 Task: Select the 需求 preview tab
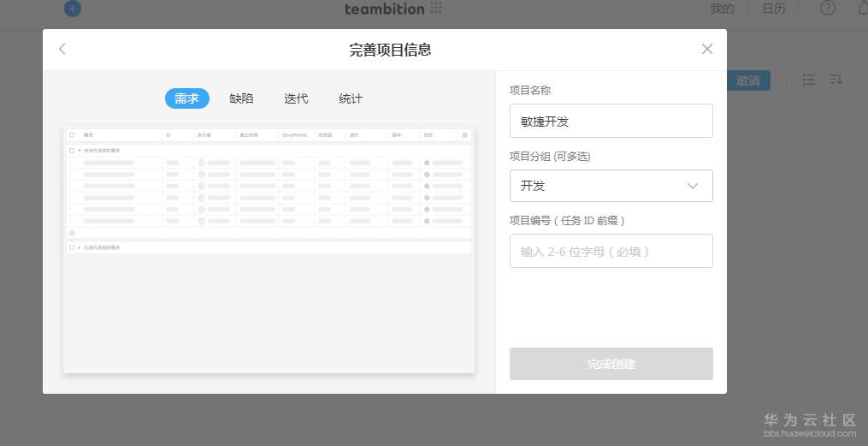[187, 98]
